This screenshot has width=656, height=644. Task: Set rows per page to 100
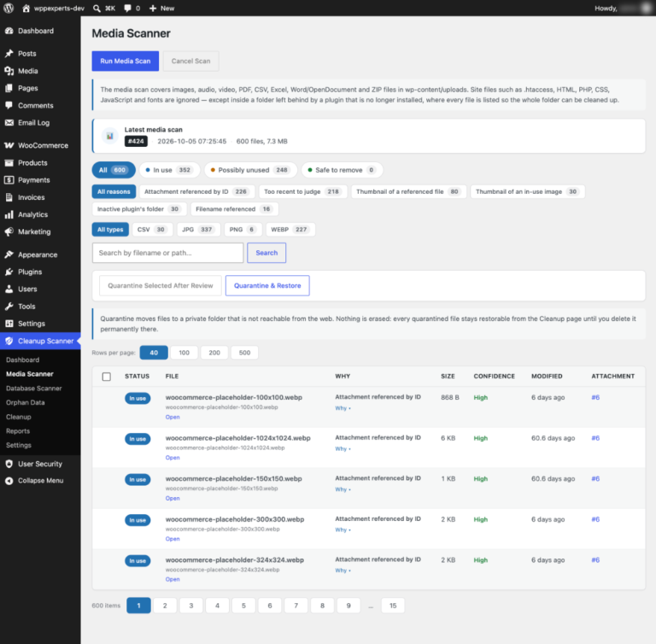(184, 353)
